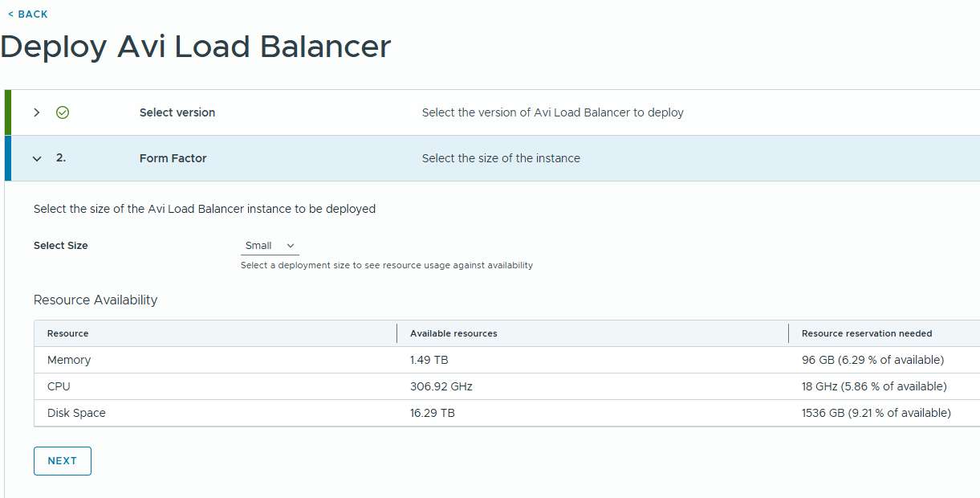Click the 306.92 GHz available CPU value
The width and height of the screenshot is (980, 498).
(441, 386)
